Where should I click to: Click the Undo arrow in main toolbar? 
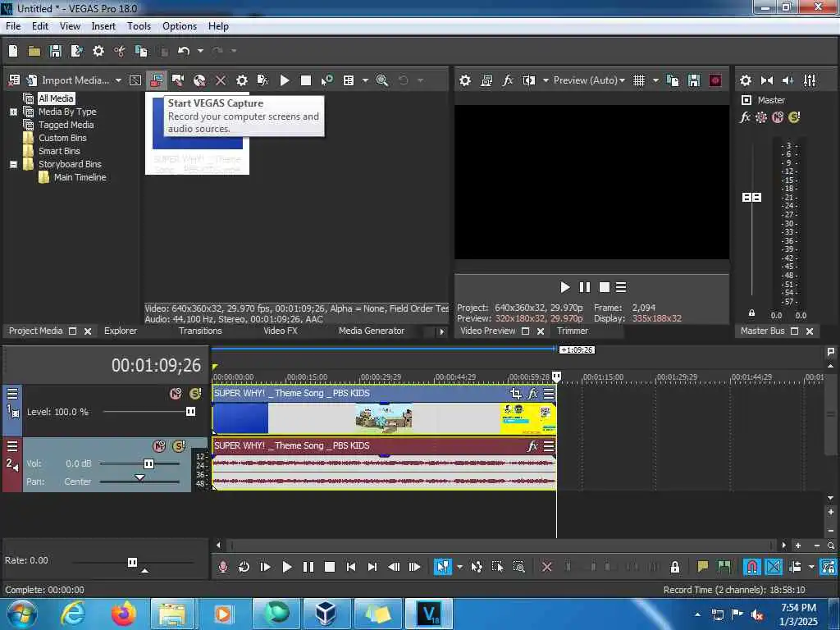(184, 51)
